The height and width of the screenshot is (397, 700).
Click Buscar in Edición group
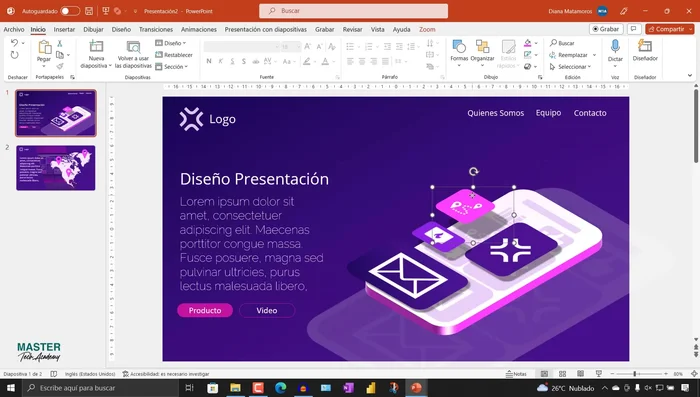click(x=562, y=43)
